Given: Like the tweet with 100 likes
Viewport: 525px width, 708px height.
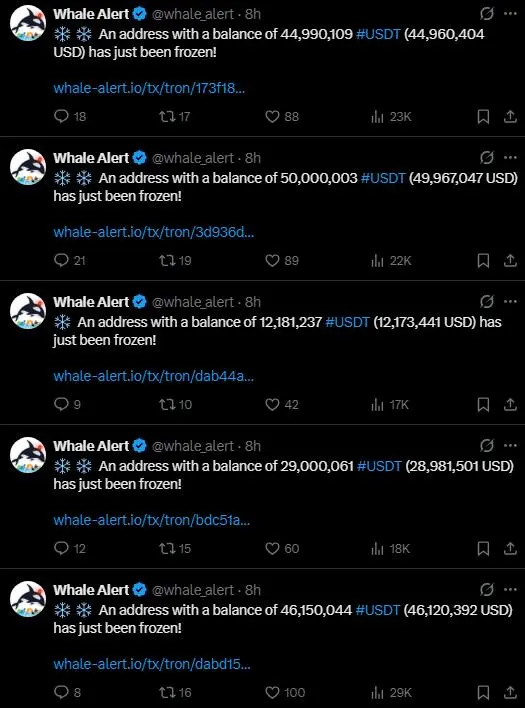Looking at the screenshot, I should [x=272, y=692].
